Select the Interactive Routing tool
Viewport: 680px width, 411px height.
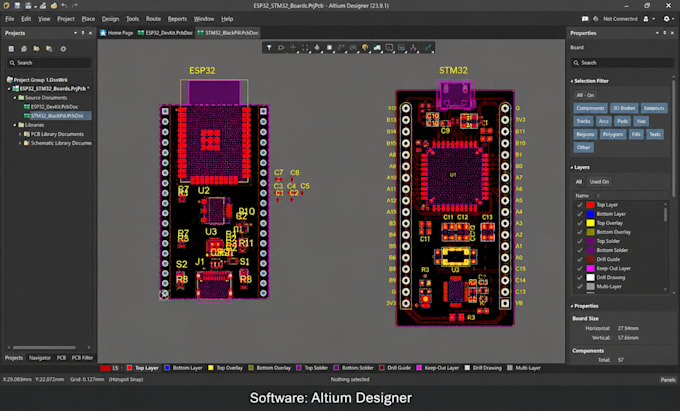click(x=341, y=48)
